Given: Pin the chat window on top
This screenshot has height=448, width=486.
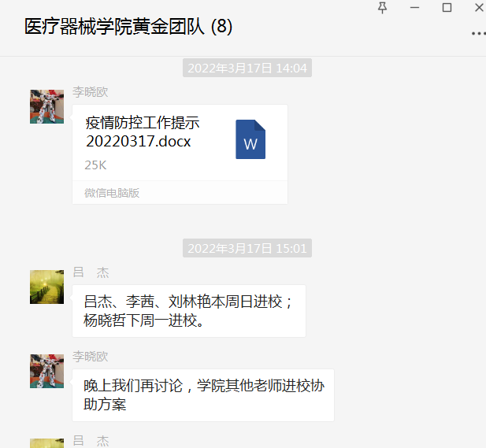Looking at the screenshot, I should pyautogui.click(x=383, y=8).
